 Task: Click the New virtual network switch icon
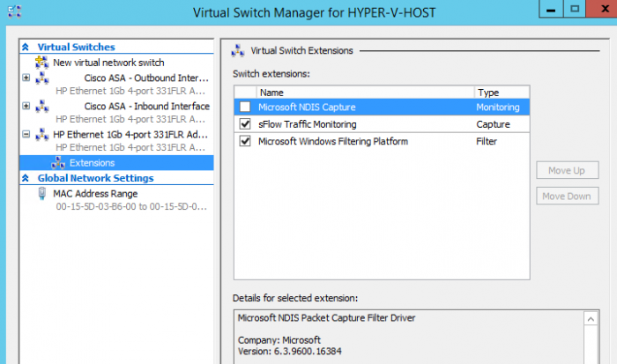pyautogui.click(x=41, y=63)
